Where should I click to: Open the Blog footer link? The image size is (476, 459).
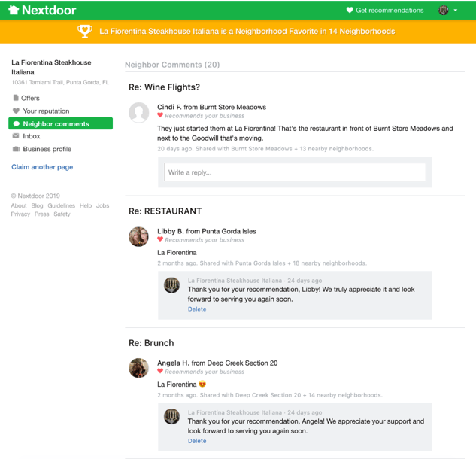pyautogui.click(x=37, y=205)
